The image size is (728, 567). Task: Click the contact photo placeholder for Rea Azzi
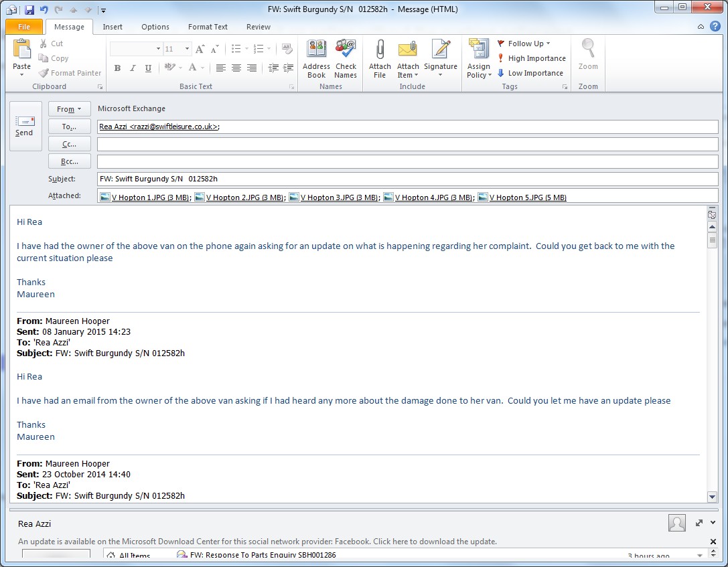(x=677, y=523)
